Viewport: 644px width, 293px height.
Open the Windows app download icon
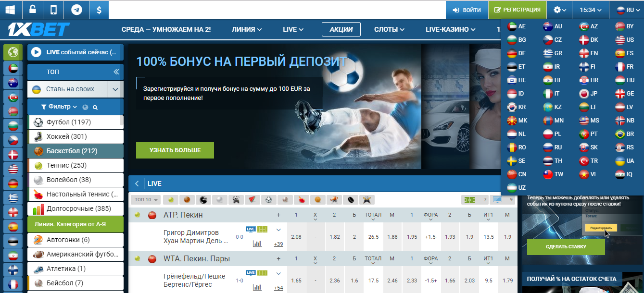click(x=9, y=10)
